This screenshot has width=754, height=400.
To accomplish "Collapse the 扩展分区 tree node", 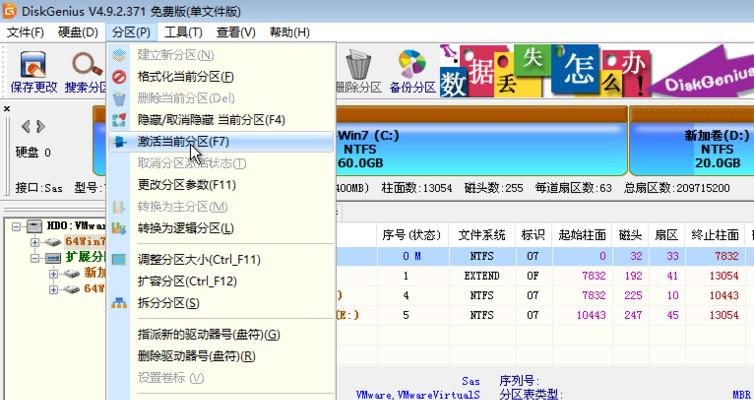I will coord(35,258).
